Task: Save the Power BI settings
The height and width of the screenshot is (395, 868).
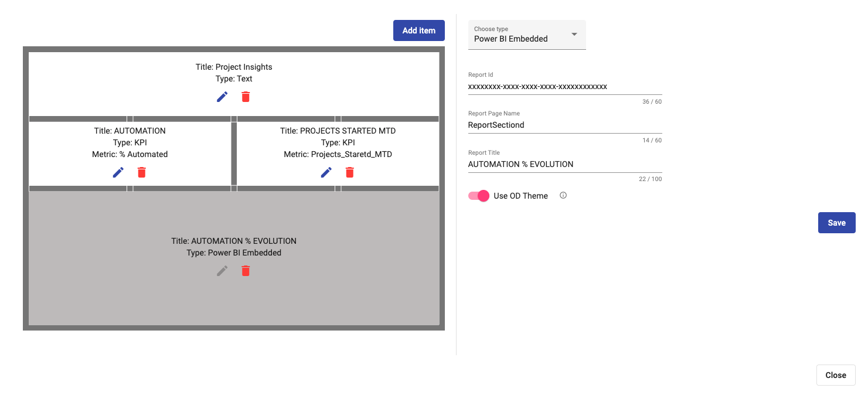Action: point(837,223)
